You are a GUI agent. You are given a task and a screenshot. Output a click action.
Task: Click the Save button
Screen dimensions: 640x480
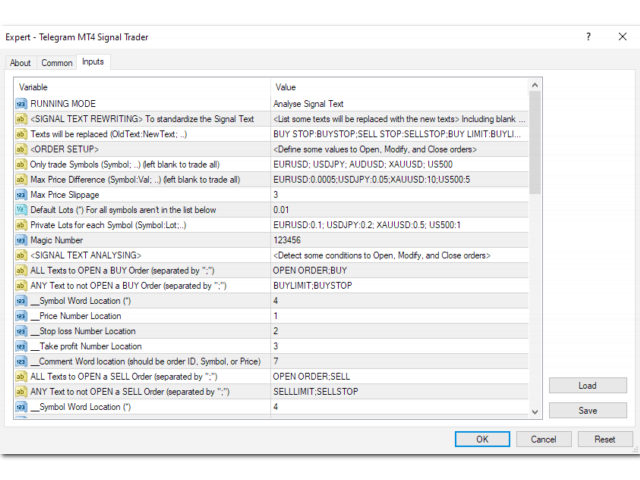click(x=587, y=411)
